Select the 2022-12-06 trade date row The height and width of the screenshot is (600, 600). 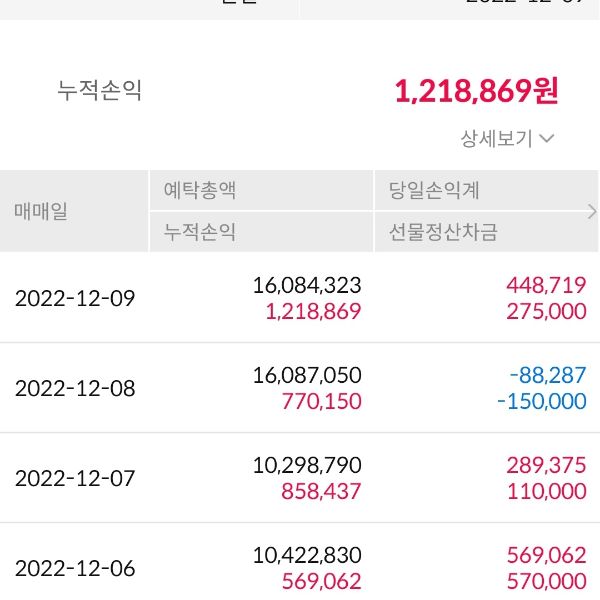pyautogui.click(x=75, y=568)
